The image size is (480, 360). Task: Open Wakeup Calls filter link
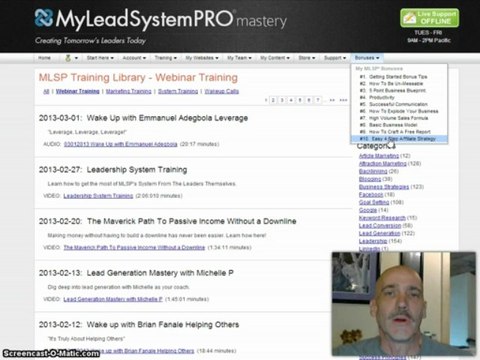pos(222,91)
